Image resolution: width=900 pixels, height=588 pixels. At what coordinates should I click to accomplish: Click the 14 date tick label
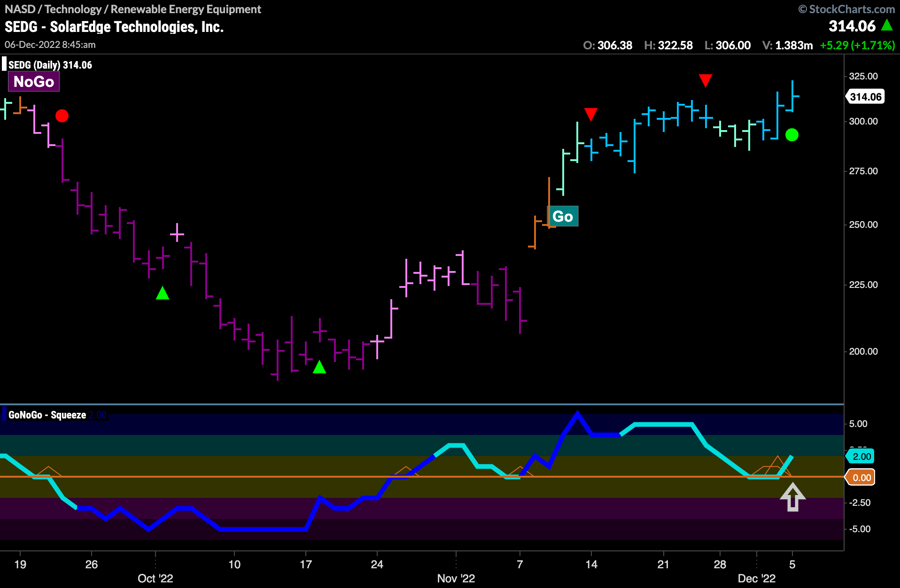(x=591, y=564)
